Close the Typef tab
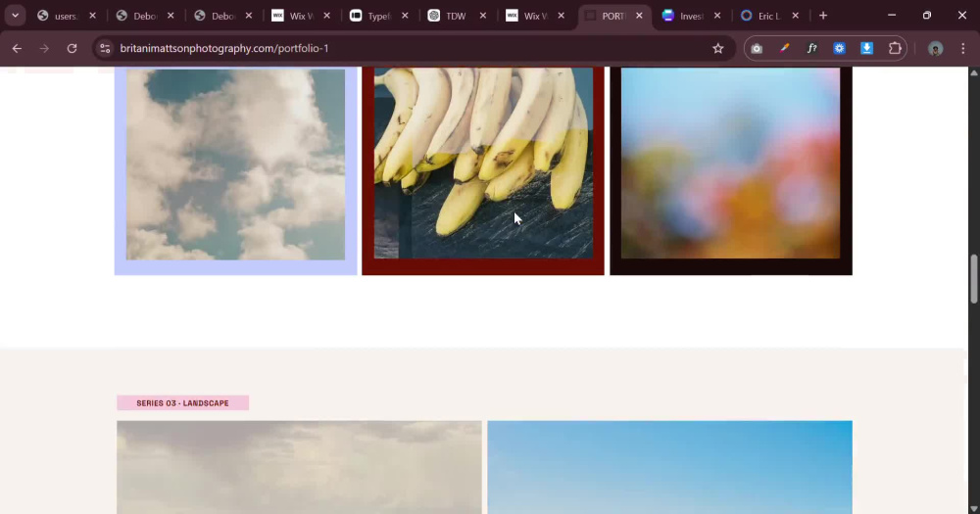Viewport: 980px width, 514px height. pos(405,16)
